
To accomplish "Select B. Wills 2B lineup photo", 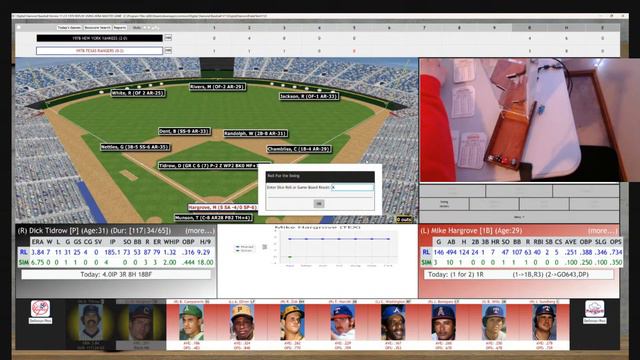I will tap(494, 322).
